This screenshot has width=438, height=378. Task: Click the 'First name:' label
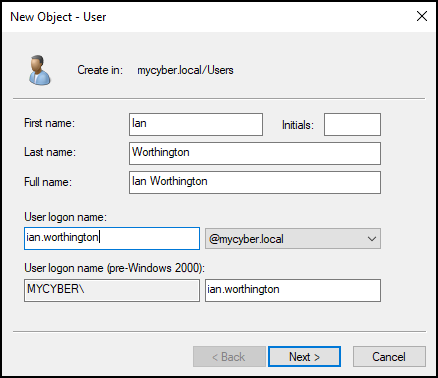coord(50,123)
